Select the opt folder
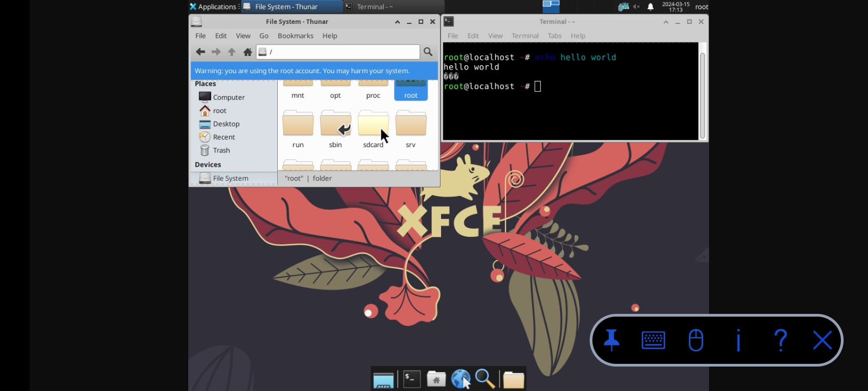 pyautogui.click(x=335, y=90)
